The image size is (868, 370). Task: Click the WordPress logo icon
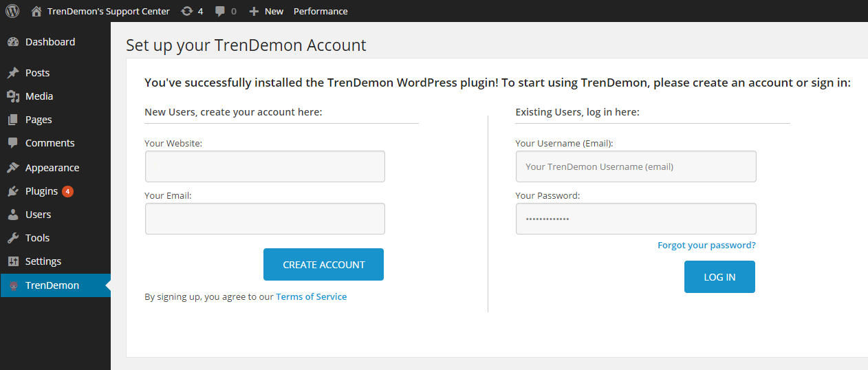(x=12, y=11)
